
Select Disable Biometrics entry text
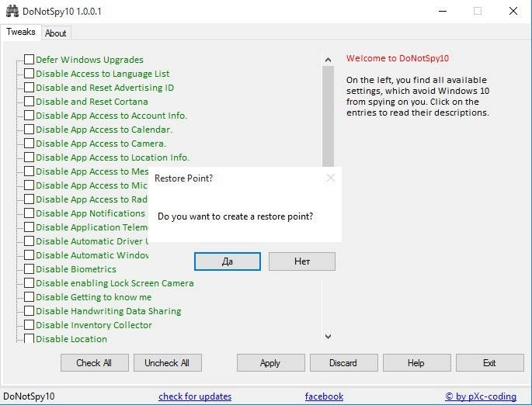76,269
